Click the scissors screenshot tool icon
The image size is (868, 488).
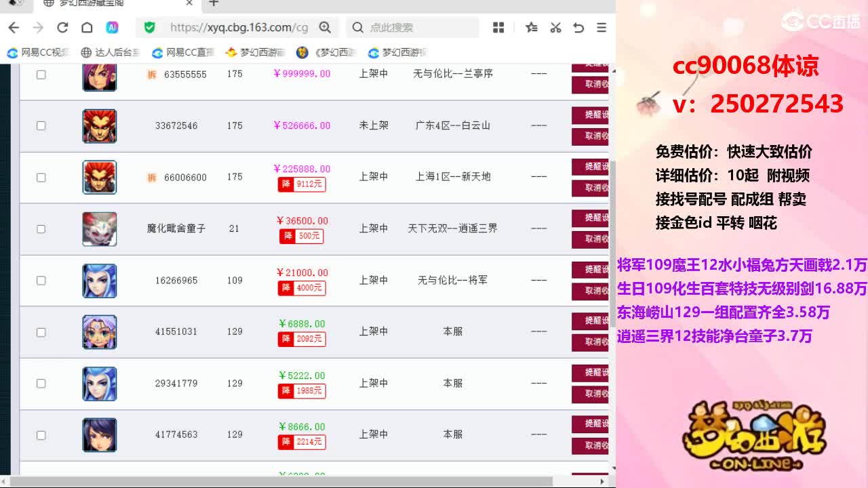click(x=555, y=28)
